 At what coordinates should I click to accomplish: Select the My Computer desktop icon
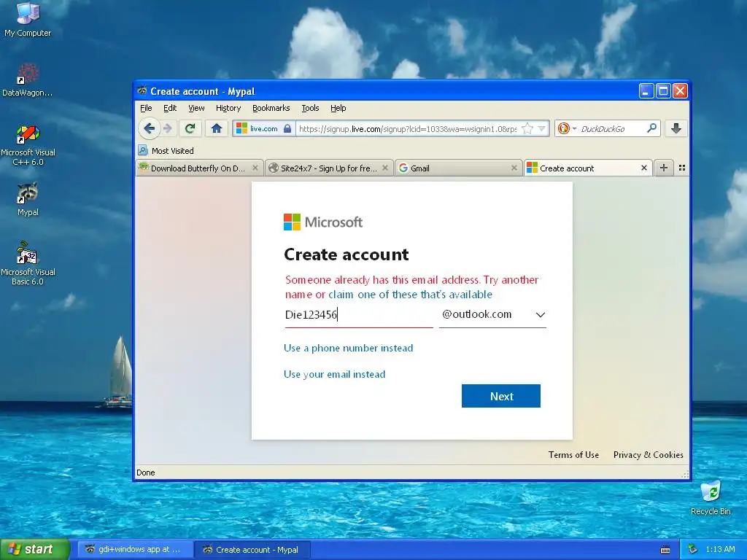[x=28, y=20]
